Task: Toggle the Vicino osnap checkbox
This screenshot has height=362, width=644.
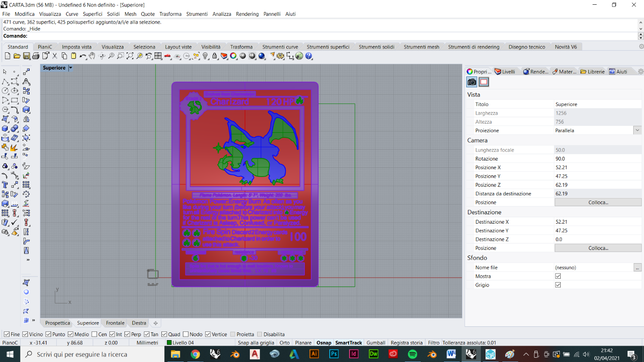Action: point(25,334)
